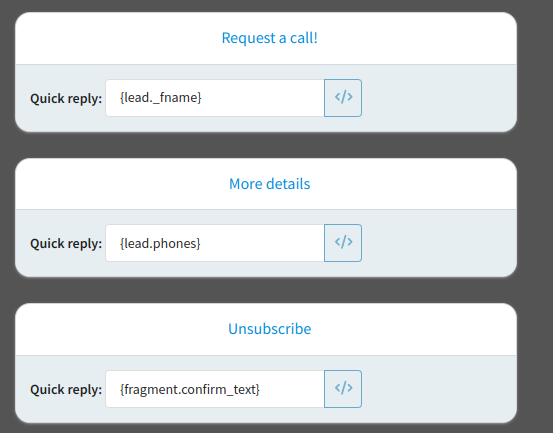Click dark gap between More details and Unsubscribe cards
This screenshot has width=553, height=433.
[266, 290]
